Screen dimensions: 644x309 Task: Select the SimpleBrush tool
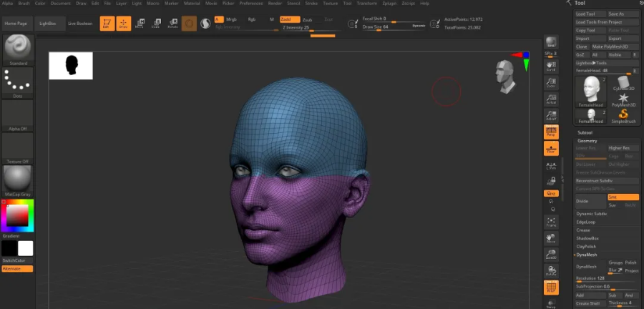[x=623, y=116]
